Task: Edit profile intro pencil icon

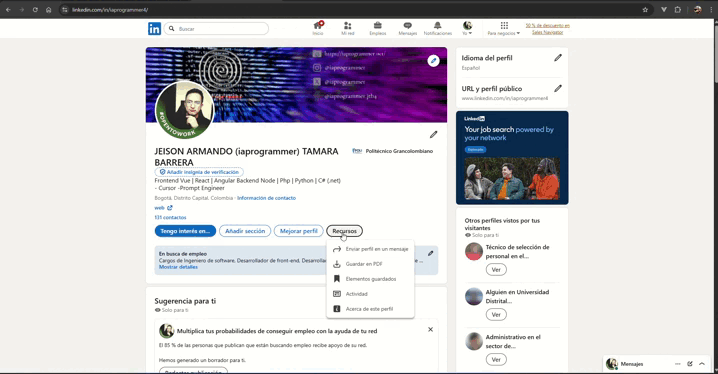Action: (433, 134)
